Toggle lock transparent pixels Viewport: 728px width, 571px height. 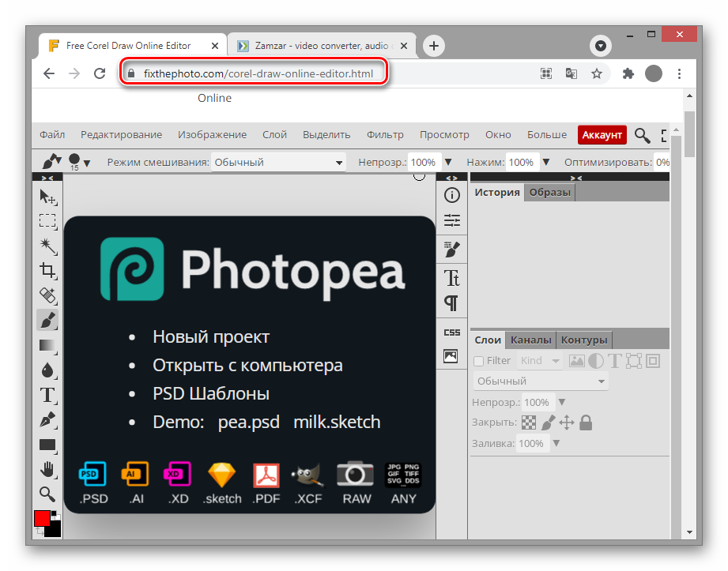tap(528, 423)
